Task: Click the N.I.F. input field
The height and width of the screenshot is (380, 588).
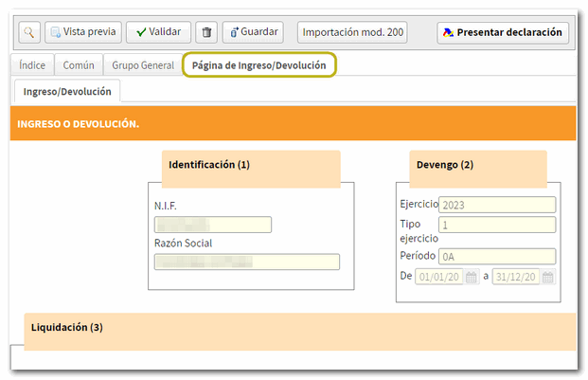Action: tap(212, 225)
